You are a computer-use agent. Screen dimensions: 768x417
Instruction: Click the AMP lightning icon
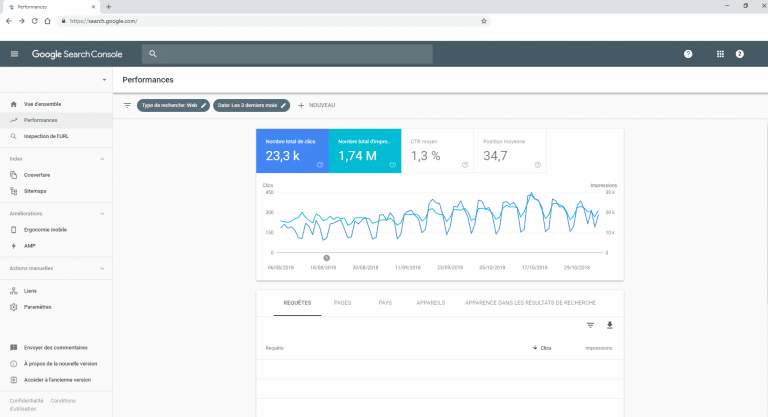pos(14,245)
